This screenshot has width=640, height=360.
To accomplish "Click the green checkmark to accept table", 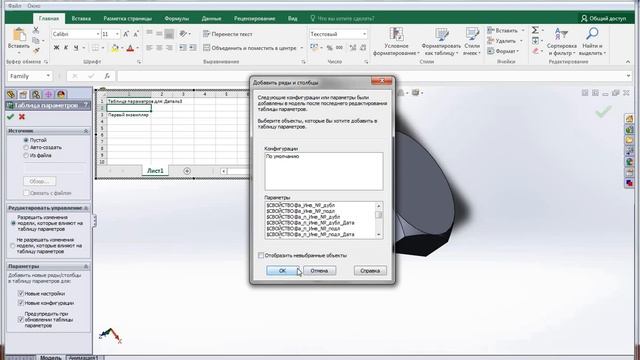I will tap(11, 117).
